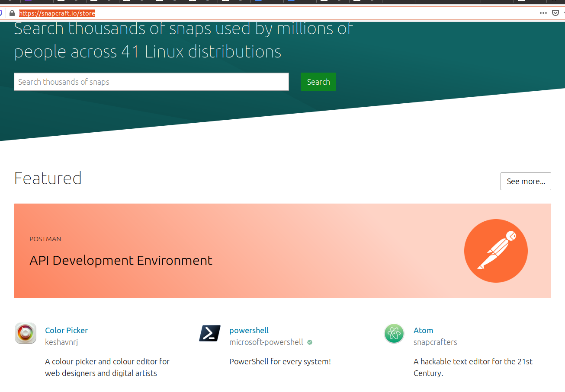Image resolution: width=565 pixels, height=392 pixels.
Task: Click the powershell snap title
Action: tap(249, 330)
